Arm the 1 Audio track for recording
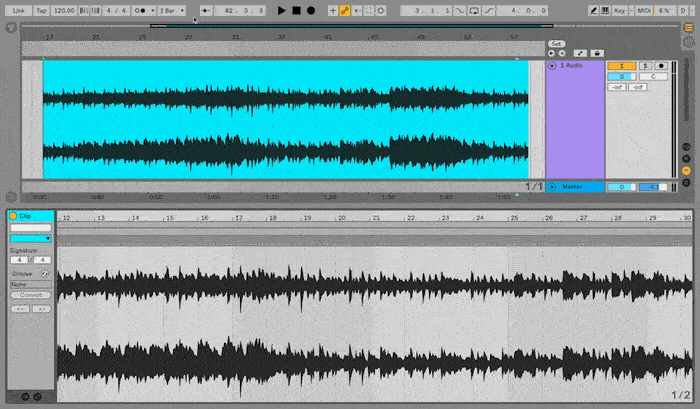This screenshot has width=700, height=409. tap(661, 66)
